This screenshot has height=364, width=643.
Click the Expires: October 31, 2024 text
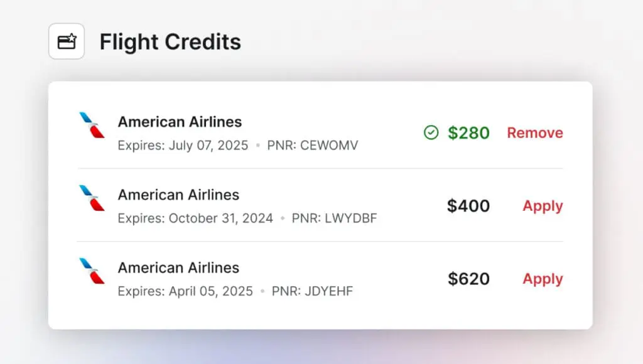click(195, 218)
